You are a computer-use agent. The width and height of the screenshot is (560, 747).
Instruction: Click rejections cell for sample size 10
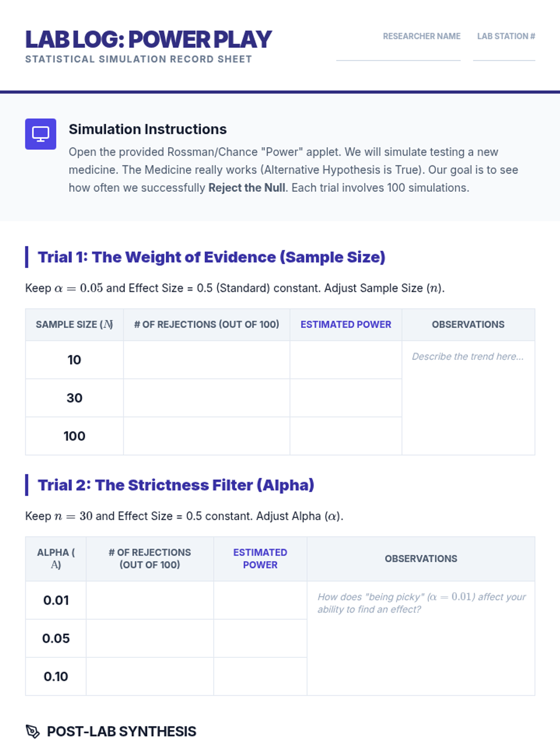click(x=207, y=360)
